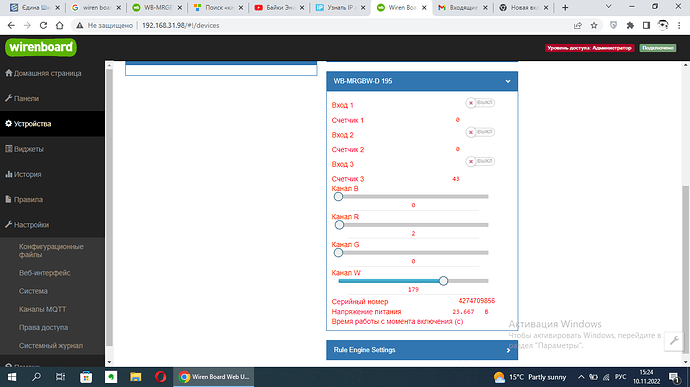The height and width of the screenshot is (387, 690).
Task: Toggle the Вход 2 switch
Action: (x=480, y=132)
